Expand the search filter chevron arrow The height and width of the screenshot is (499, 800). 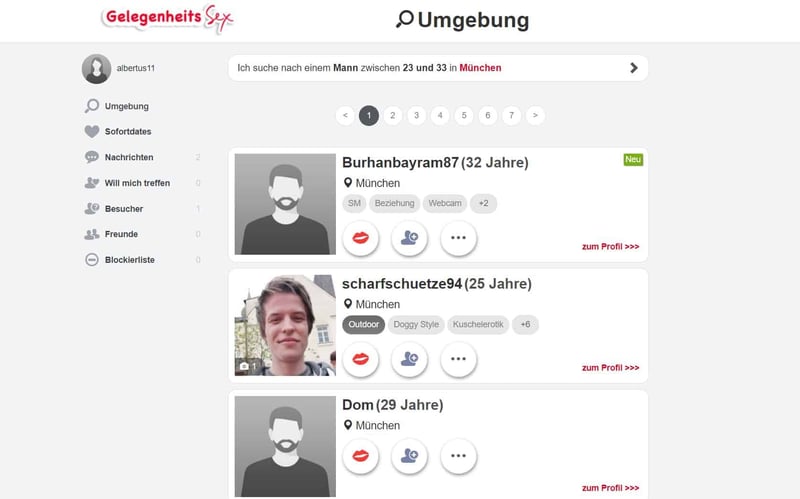pyautogui.click(x=634, y=68)
